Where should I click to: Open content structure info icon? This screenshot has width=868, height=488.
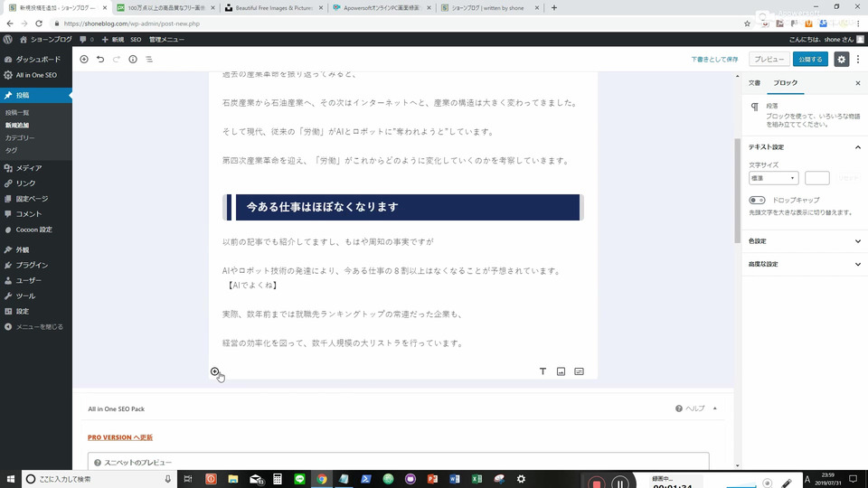coord(133,60)
